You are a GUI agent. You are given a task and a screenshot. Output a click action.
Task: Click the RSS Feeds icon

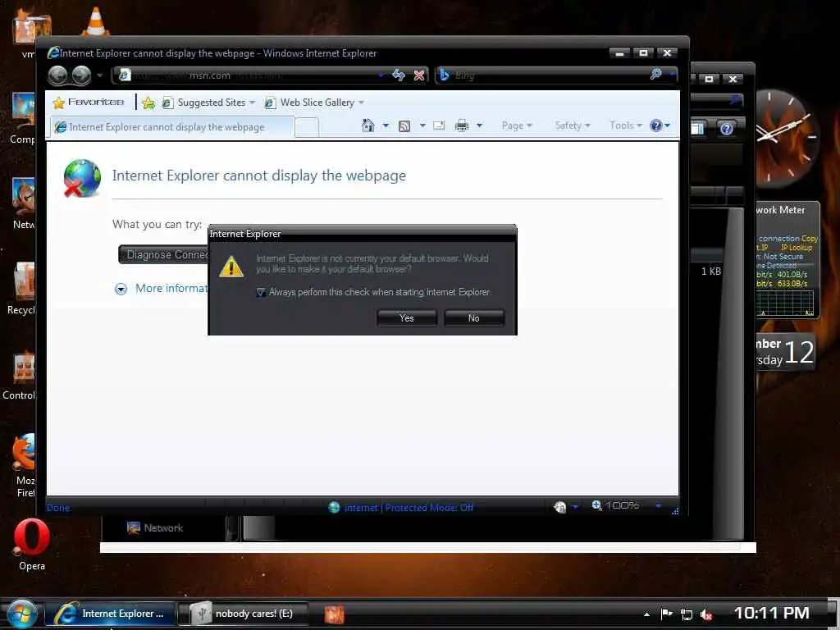tap(404, 126)
